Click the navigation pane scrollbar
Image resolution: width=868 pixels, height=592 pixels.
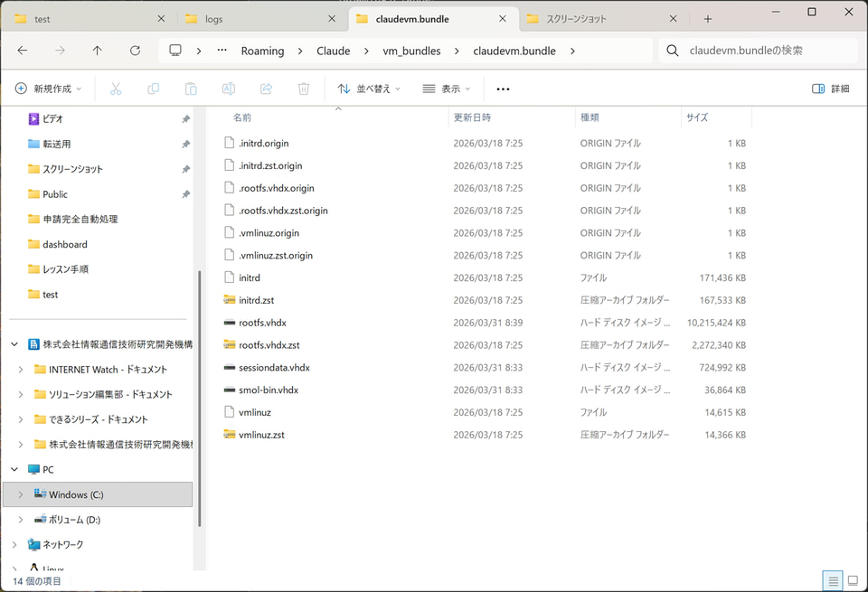click(199, 399)
